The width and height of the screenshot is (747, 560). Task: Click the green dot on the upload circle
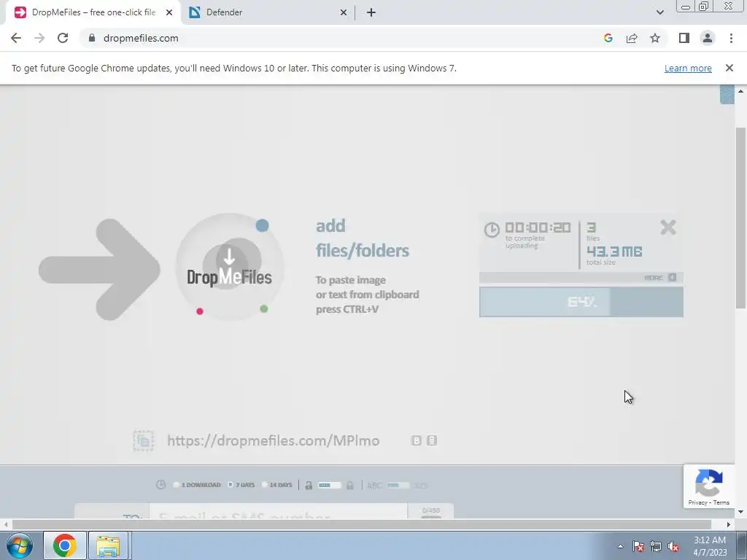264,309
